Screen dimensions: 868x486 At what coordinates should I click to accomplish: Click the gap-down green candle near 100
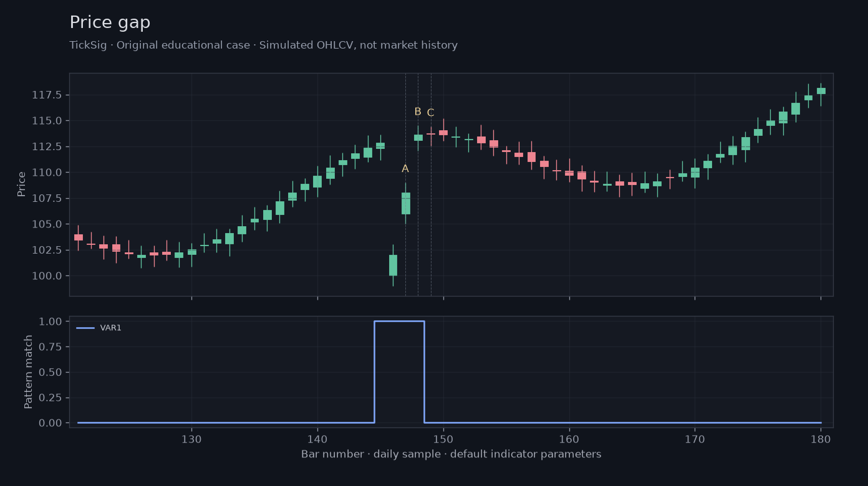coord(393,265)
